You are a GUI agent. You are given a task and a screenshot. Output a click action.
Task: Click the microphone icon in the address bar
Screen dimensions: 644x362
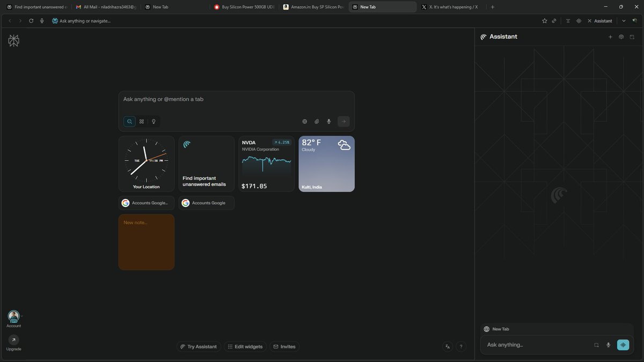pos(42,21)
